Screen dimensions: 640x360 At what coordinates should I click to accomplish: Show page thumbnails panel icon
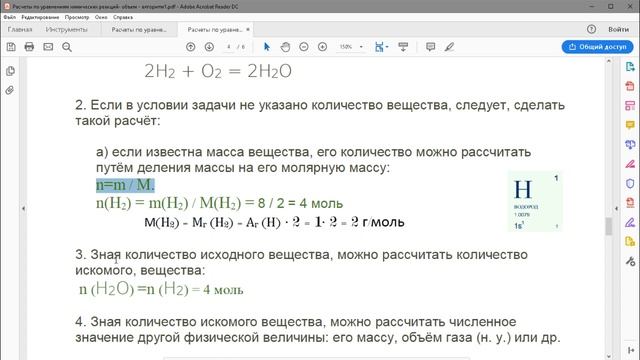click(x=10, y=71)
